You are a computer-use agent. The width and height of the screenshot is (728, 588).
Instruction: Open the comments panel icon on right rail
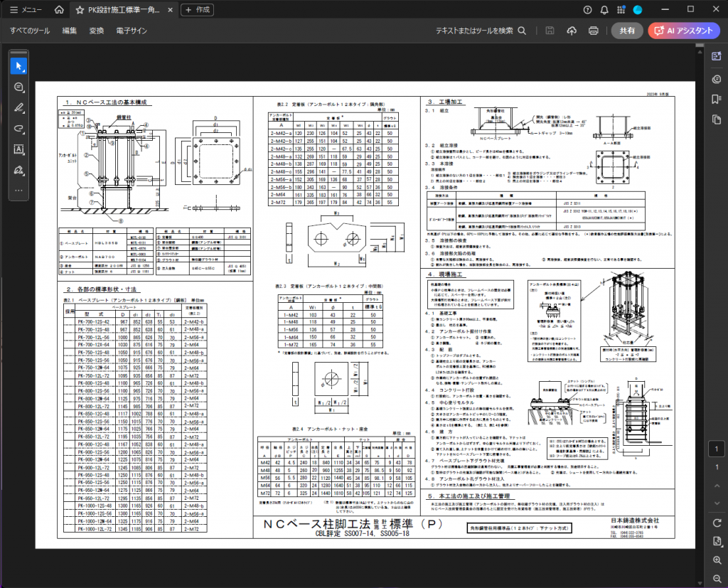click(x=717, y=80)
